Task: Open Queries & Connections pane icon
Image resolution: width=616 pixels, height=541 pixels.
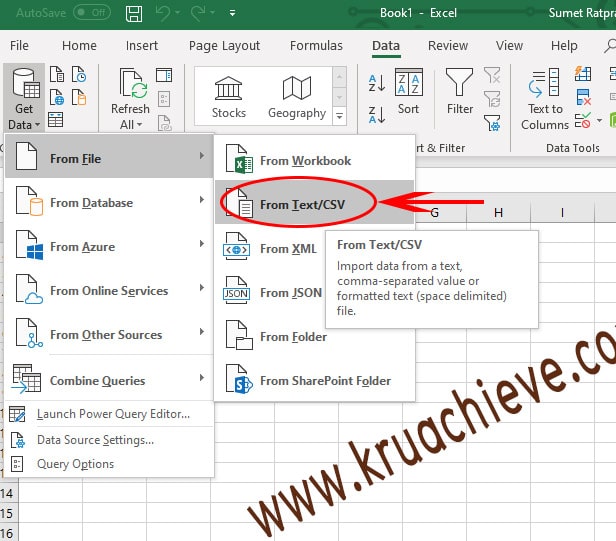Action: tap(164, 75)
